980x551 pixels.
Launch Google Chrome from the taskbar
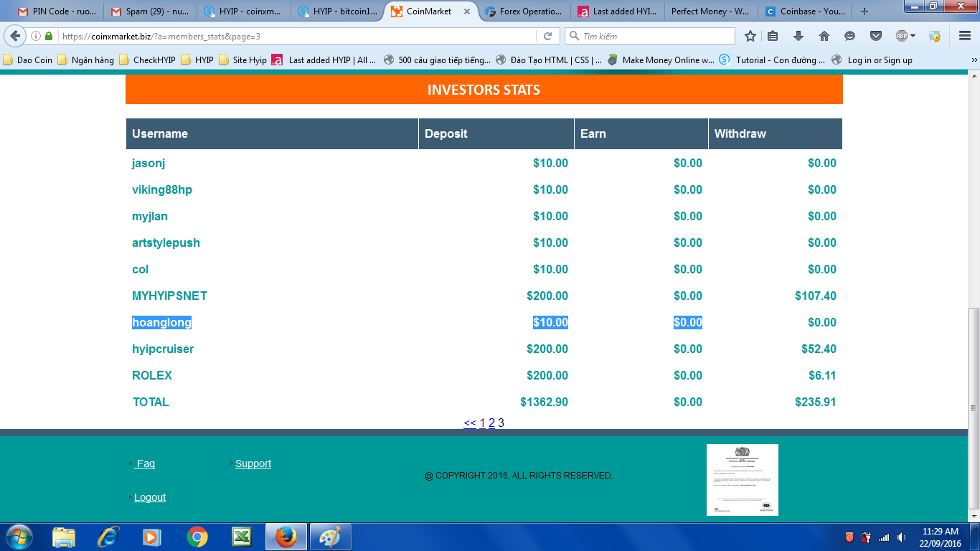click(x=197, y=537)
